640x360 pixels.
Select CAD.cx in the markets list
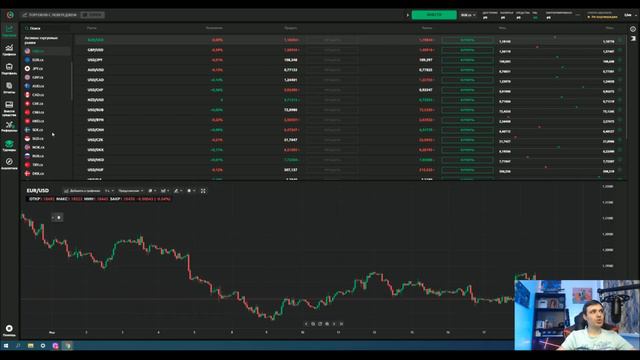[x=47, y=95]
